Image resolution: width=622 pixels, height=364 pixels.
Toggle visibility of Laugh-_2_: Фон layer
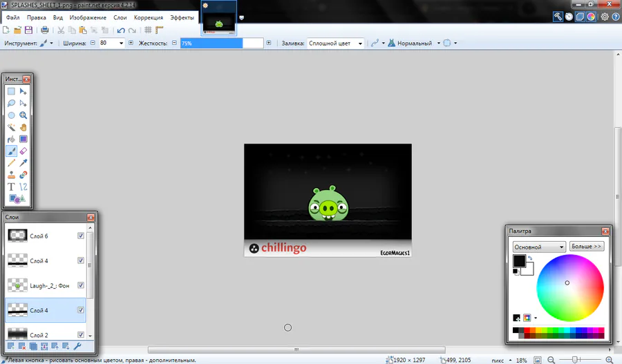click(81, 285)
